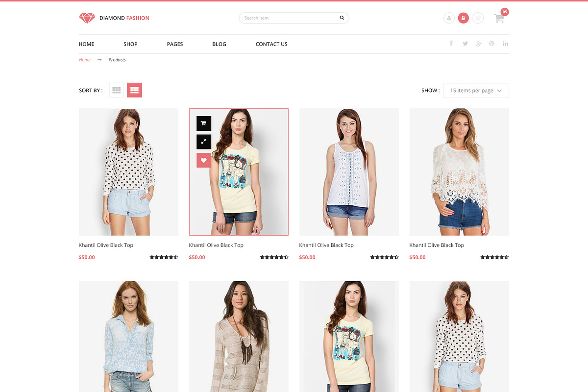Add yellow t-shirt to wishlist heart
Viewport: 588px width, 392px height.
click(x=204, y=160)
